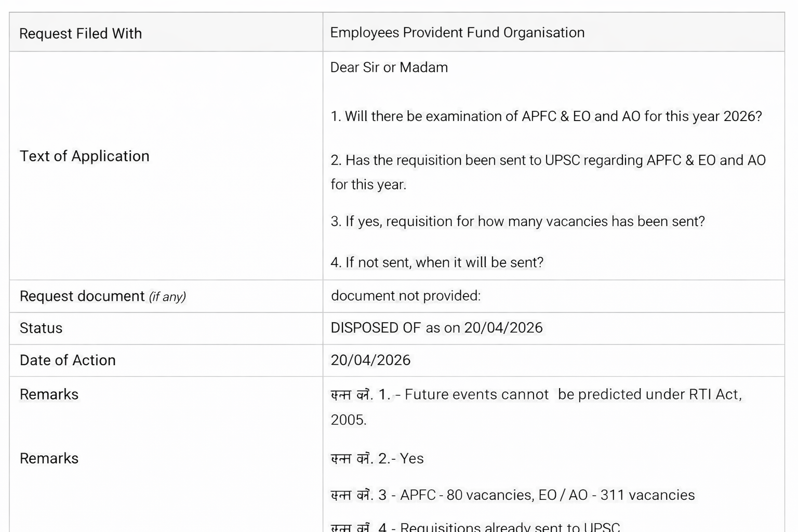Click question 1 about APFC examination 2026
This screenshot has height=532, width=798.
pyautogui.click(x=545, y=116)
